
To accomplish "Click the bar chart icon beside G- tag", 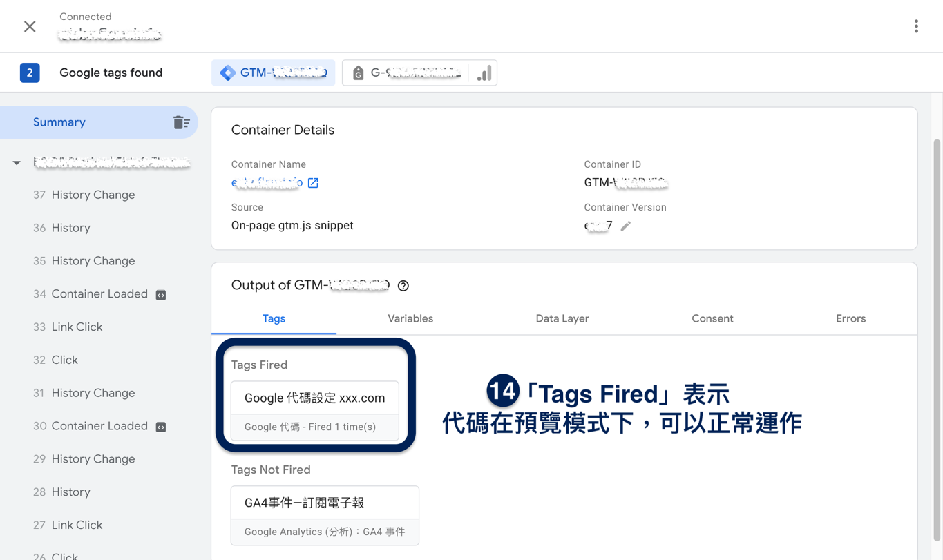I will click(x=484, y=73).
